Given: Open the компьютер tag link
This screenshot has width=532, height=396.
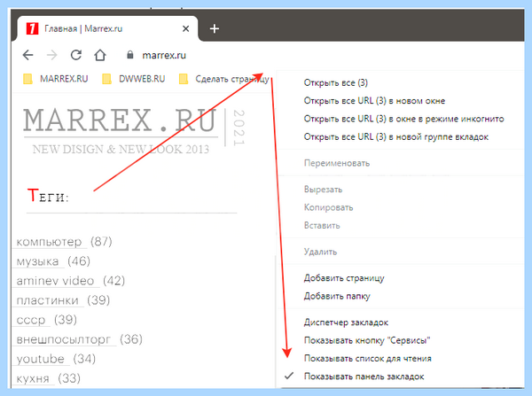Looking at the screenshot, I should (x=49, y=242).
